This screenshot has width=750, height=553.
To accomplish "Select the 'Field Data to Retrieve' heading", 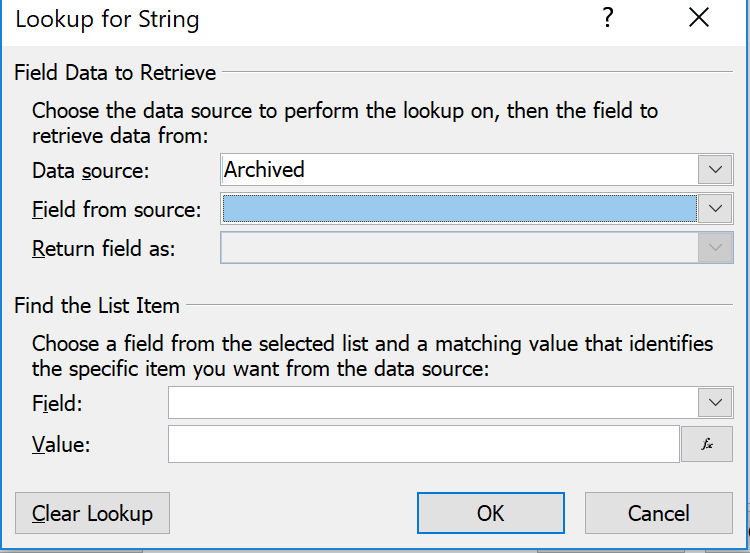I will [115, 73].
